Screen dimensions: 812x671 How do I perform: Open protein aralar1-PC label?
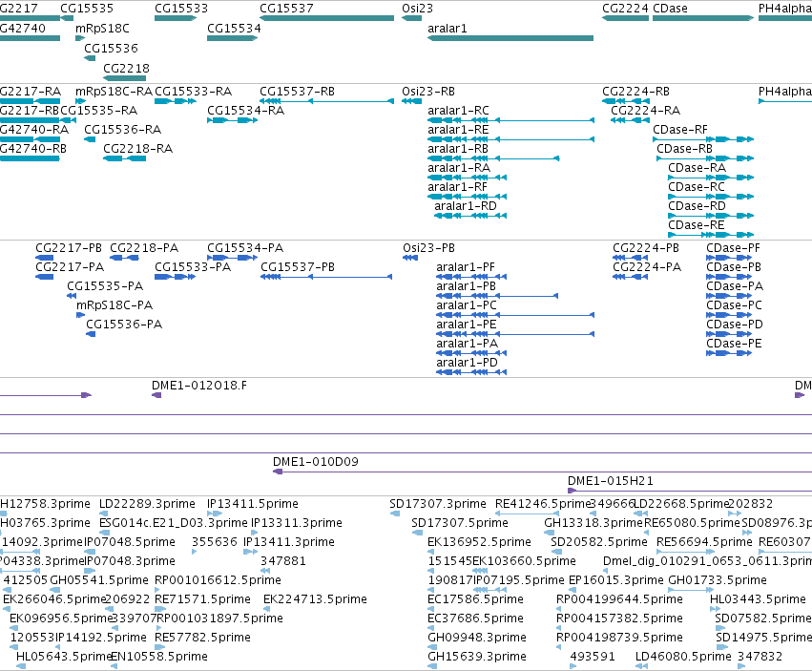(x=467, y=305)
